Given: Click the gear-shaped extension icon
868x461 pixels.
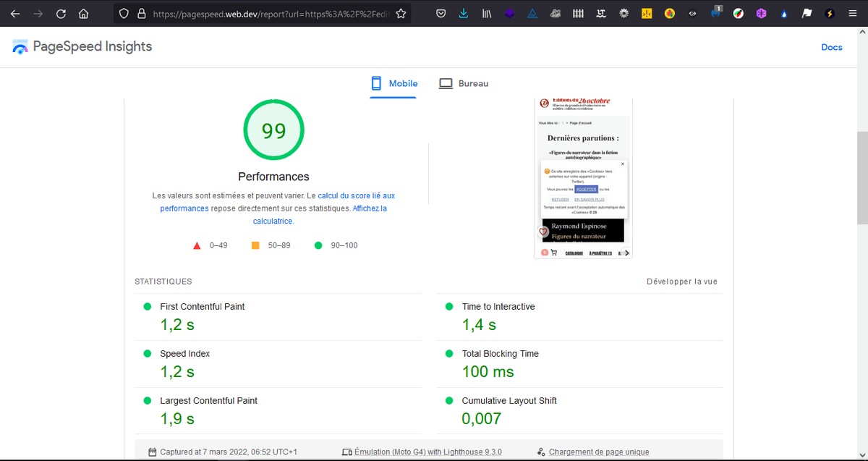Looking at the screenshot, I should pos(624,13).
